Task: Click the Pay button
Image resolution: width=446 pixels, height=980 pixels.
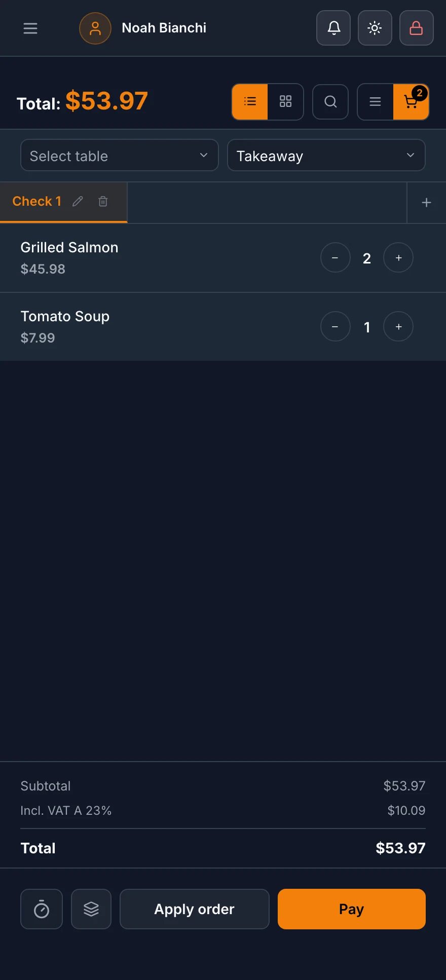Action: [x=352, y=909]
